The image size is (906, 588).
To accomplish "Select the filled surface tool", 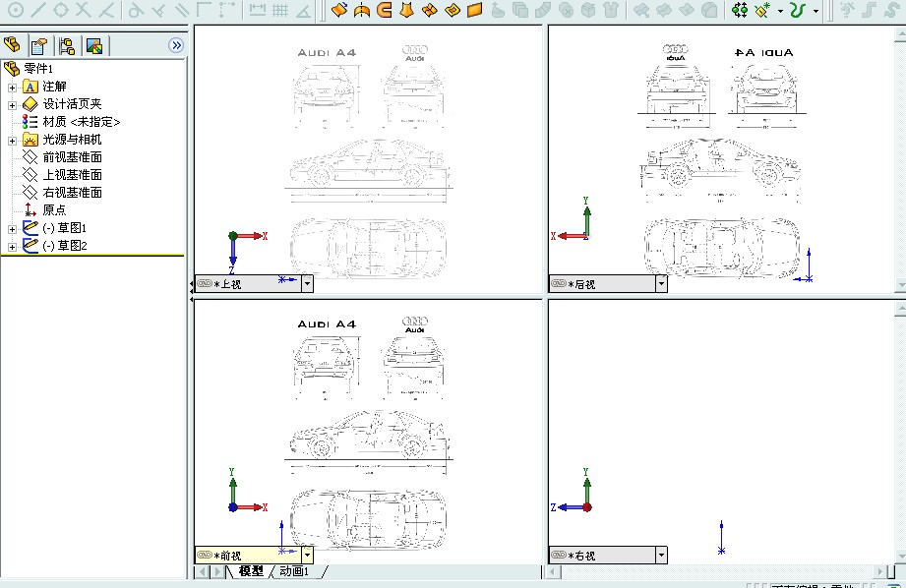I will 452,9.
